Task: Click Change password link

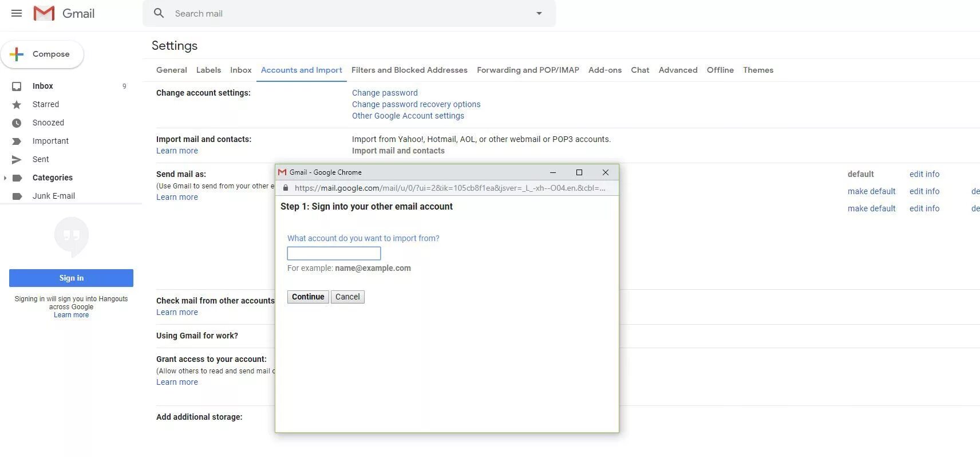Action: 385,93
